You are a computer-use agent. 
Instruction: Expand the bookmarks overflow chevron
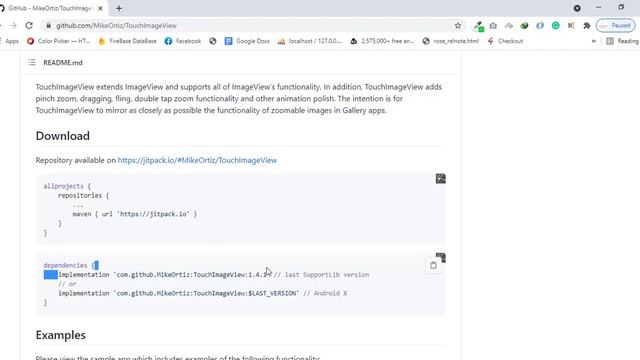[x=593, y=41]
